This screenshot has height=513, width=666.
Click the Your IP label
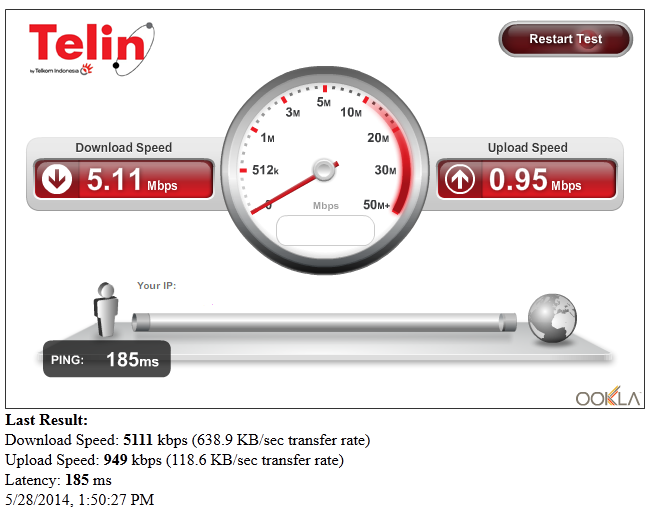156,285
